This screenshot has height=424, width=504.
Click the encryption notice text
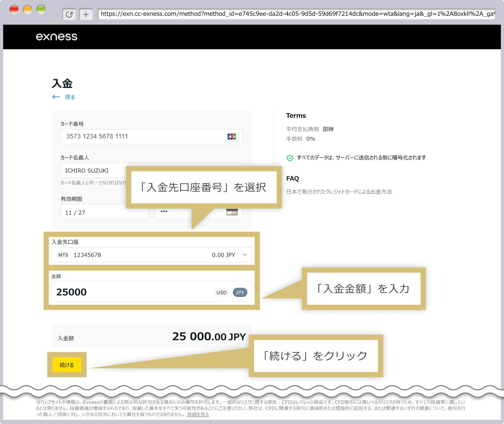[361, 158]
